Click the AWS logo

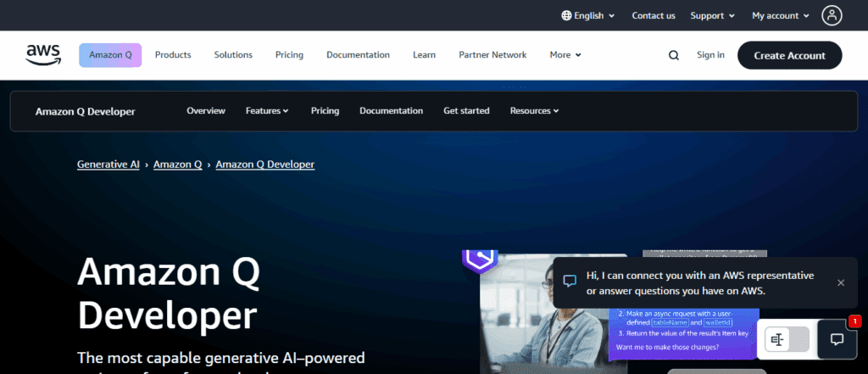pos(43,55)
